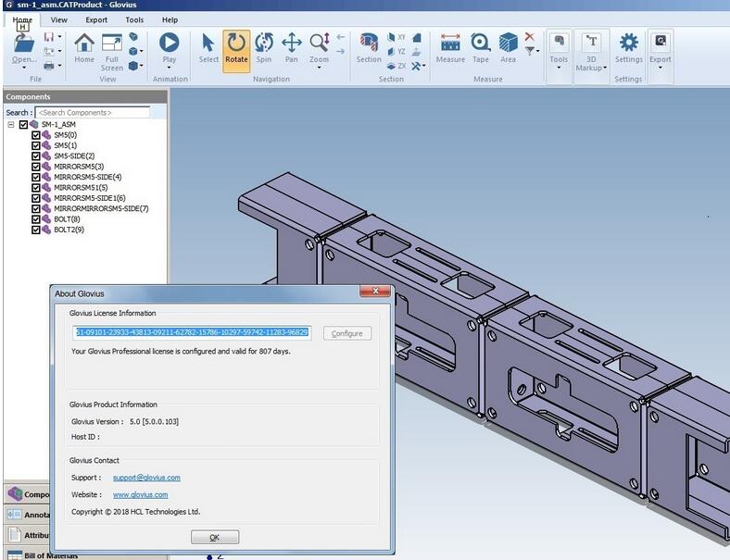The image size is (730, 560).
Task: Toggle checkbox for MIRRORSM5-SIDE(4)
Action: tap(36, 177)
